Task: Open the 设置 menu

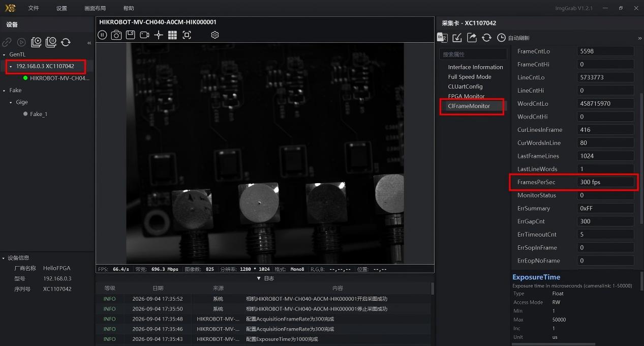Action: coord(62,8)
